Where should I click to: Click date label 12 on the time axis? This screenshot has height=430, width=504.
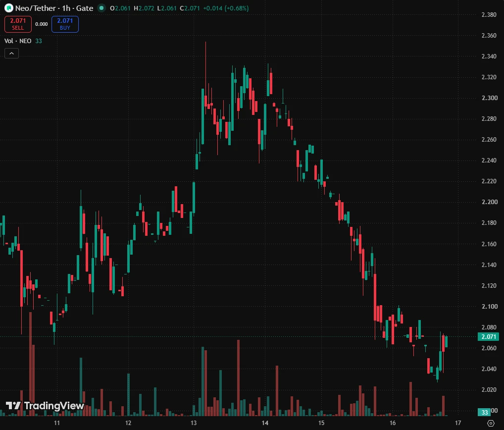pyautogui.click(x=128, y=423)
